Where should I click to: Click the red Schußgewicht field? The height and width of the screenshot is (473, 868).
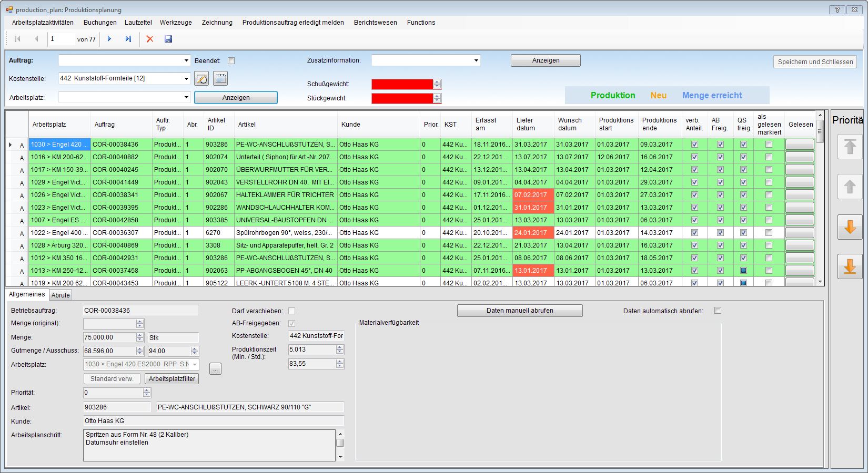tap(402, 84)
